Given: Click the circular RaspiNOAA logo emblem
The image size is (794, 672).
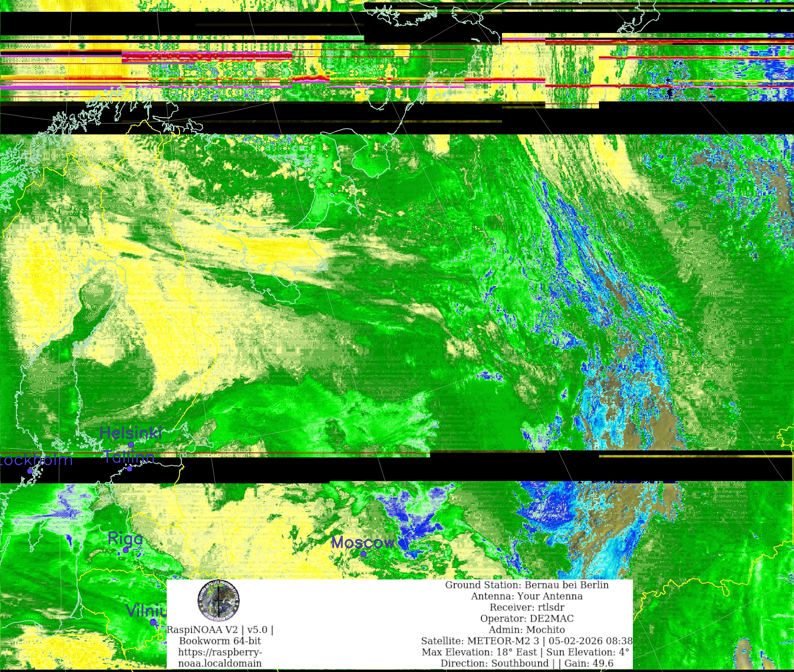Looking at the screenshot, I should coord(219,601).
